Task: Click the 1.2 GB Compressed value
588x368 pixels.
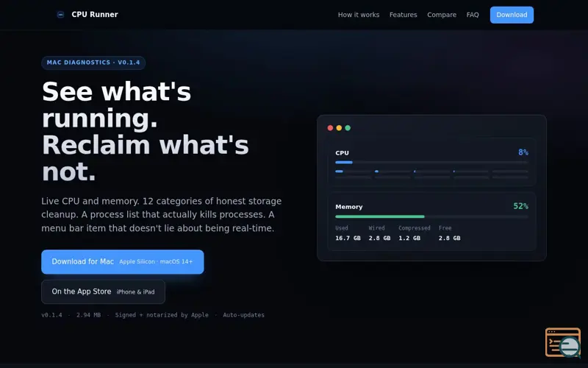Action: pyautogui.click(x=409, y=238)
